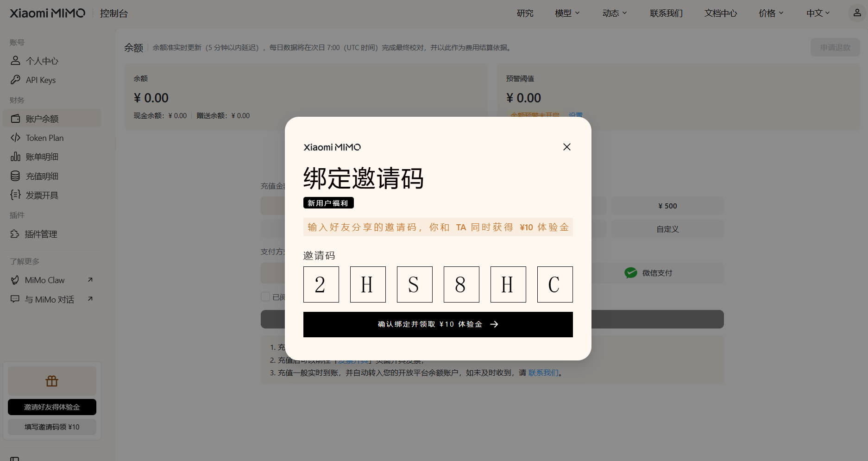This screenshot has width=868, height=461.
Task: Select the third invite code box with S
Action: pyautogui.click(x=415, y=284)
